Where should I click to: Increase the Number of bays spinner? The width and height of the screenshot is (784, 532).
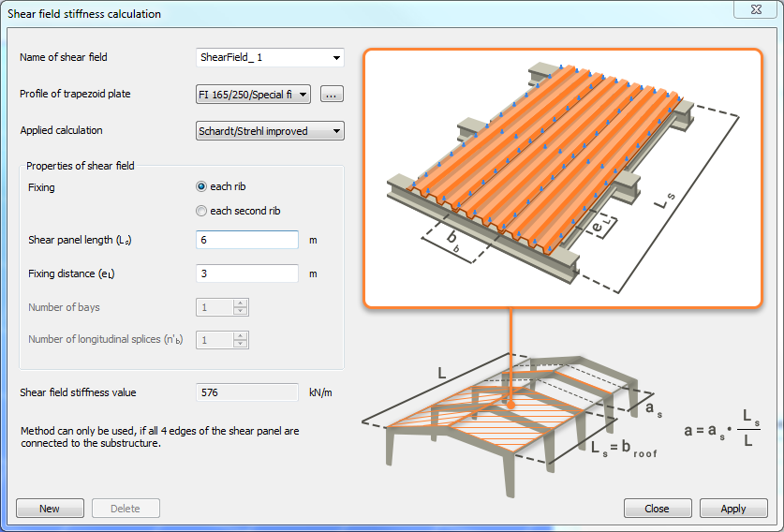(241, 303)
